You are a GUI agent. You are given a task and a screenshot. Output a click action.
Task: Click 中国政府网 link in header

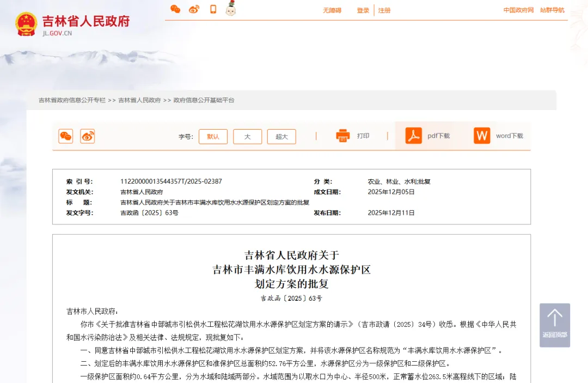point(518,10)
